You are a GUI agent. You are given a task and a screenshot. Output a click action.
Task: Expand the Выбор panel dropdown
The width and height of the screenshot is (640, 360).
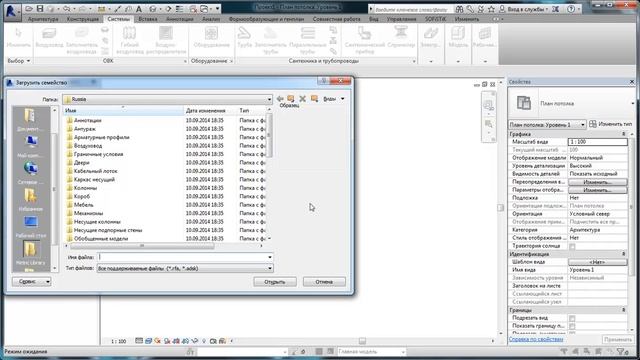[x=19, y=61]
